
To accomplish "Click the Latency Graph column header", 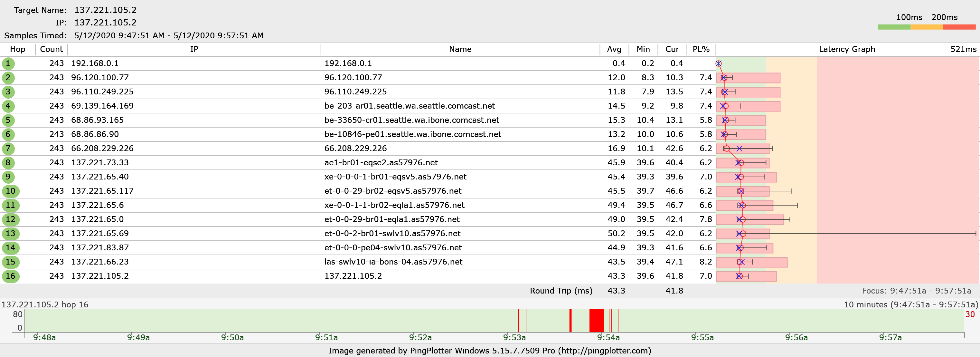I will (x=846, y=49).
